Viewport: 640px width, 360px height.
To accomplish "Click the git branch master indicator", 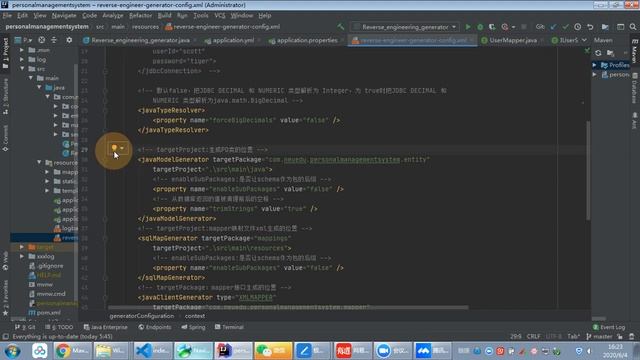I will (x=600, y=336).
